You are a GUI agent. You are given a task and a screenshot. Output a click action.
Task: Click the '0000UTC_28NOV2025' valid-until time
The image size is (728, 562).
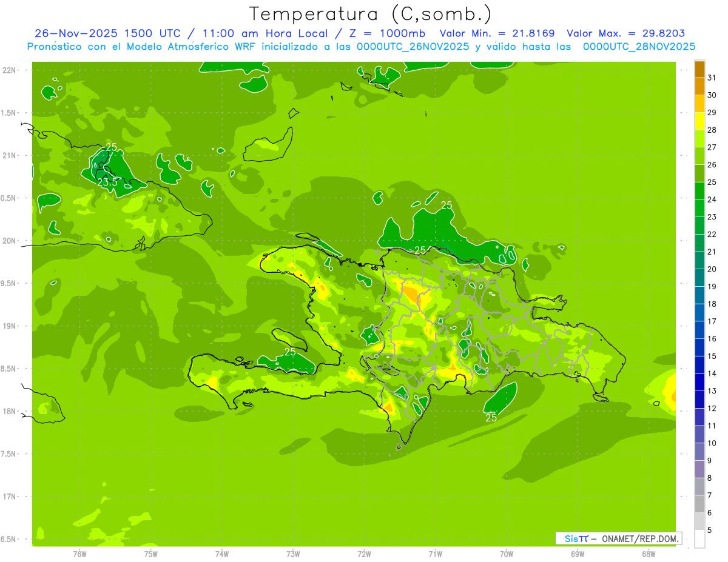(639, 47)
